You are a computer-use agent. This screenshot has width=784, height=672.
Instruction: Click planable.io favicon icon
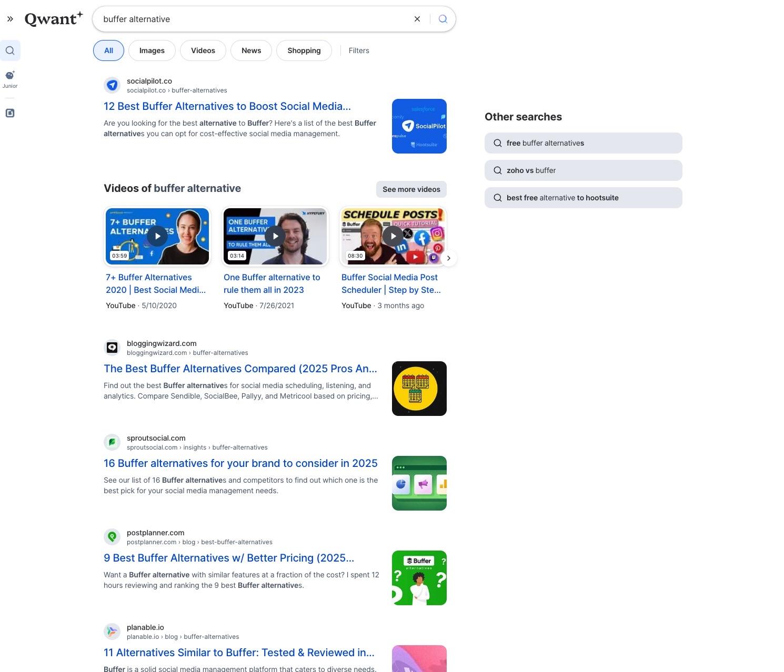point(112,632)
